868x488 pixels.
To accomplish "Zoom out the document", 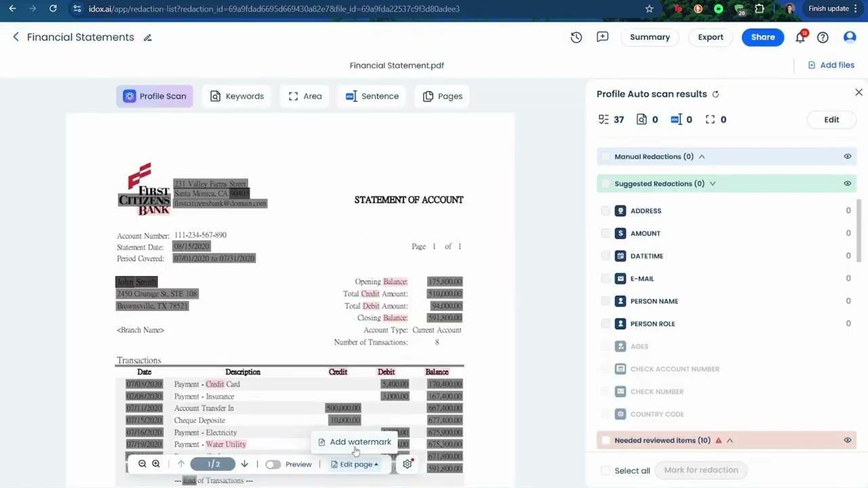I will tap(142, 464).
